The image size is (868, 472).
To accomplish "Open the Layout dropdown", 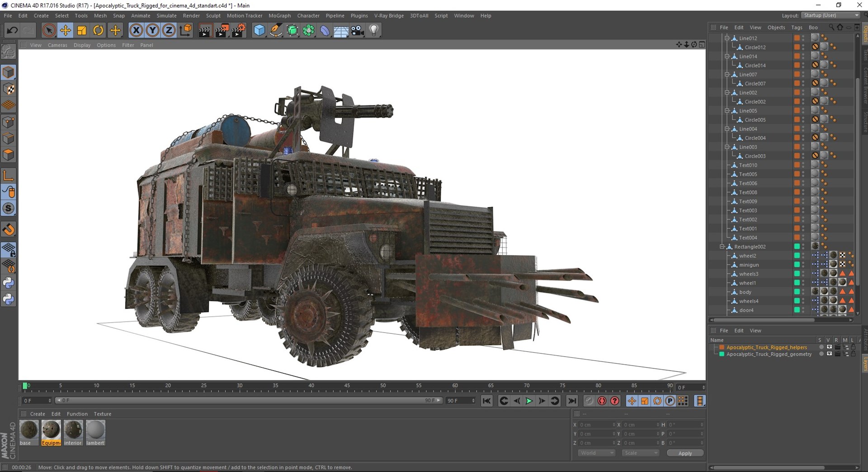I will click(x=831, y=15).
